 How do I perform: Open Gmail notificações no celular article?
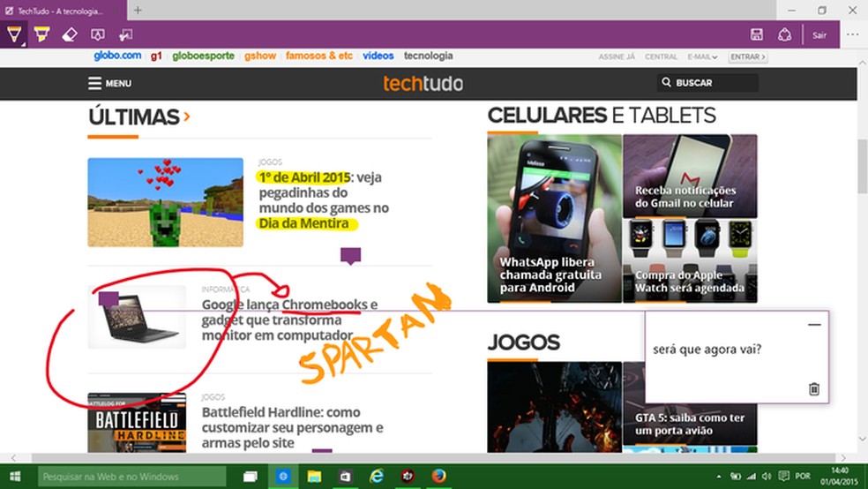click(x=690, y=176)
